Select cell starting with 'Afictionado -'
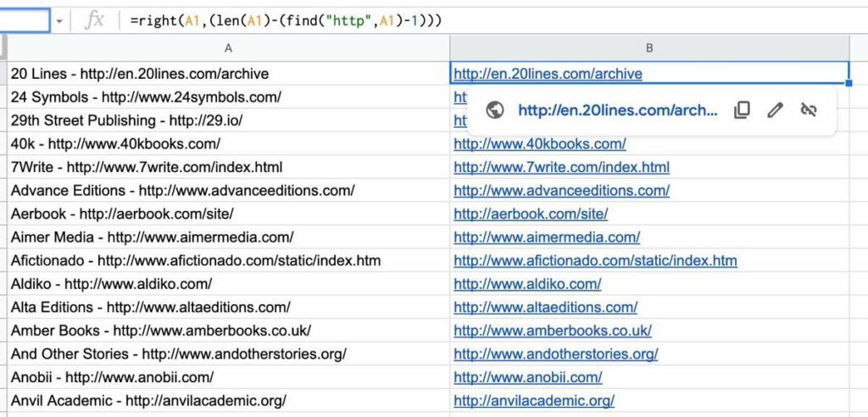This screenshot has width=868, height=417. 228,259
